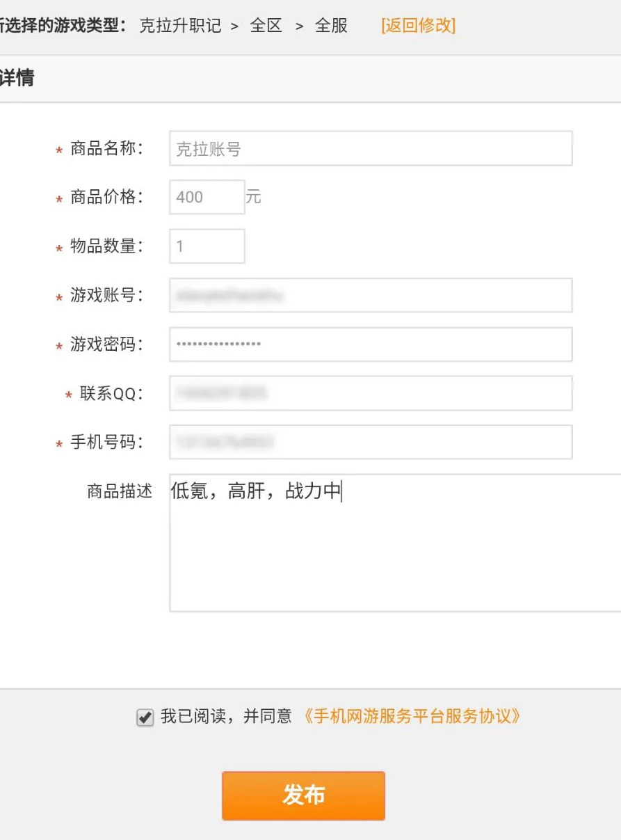This screenshot has width=621, height=840.
Task: Click into the 游戏账号 field
Action: [371, 295]
